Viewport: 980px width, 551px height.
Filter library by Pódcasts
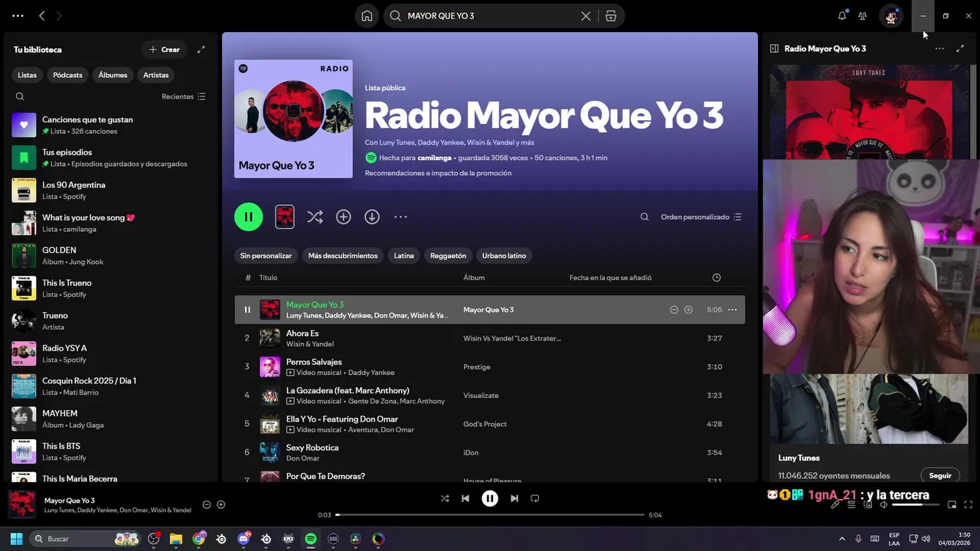67,75
